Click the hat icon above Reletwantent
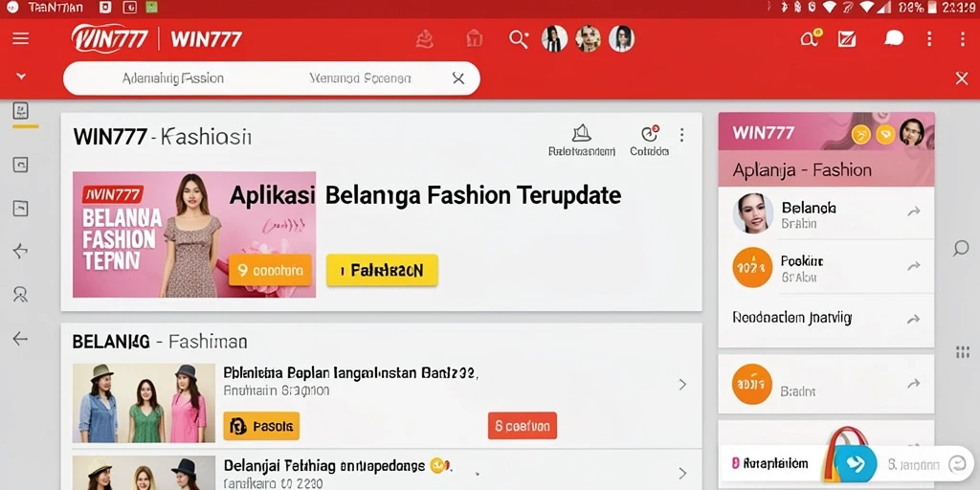980x490 pixels. 581,133
